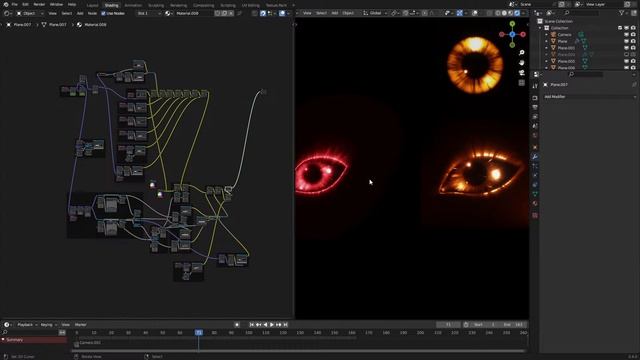Toggle Collection viewport visibility eye

(x=627, y=28)
